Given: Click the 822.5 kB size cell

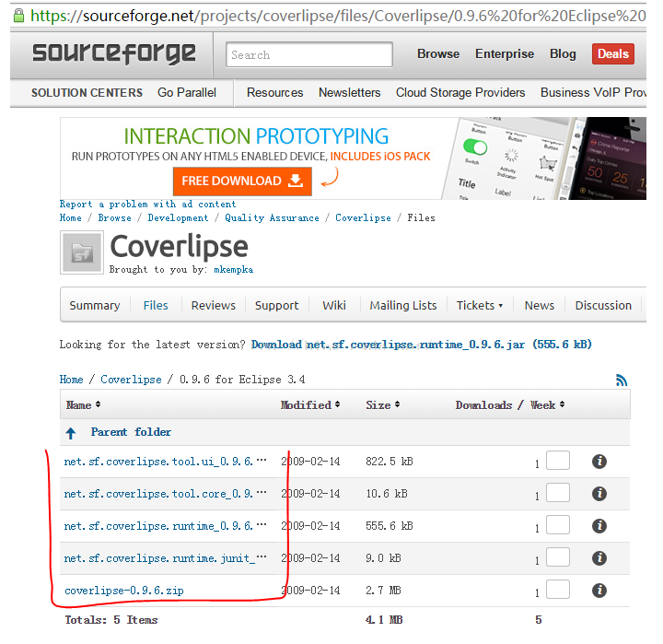Looking at the screenshot, I should point(389,462).
